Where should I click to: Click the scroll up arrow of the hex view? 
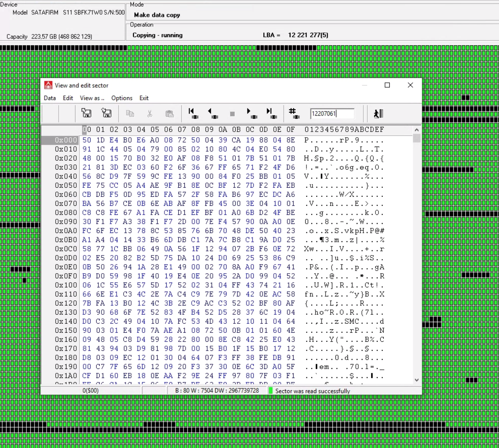[x=417, y=130]
